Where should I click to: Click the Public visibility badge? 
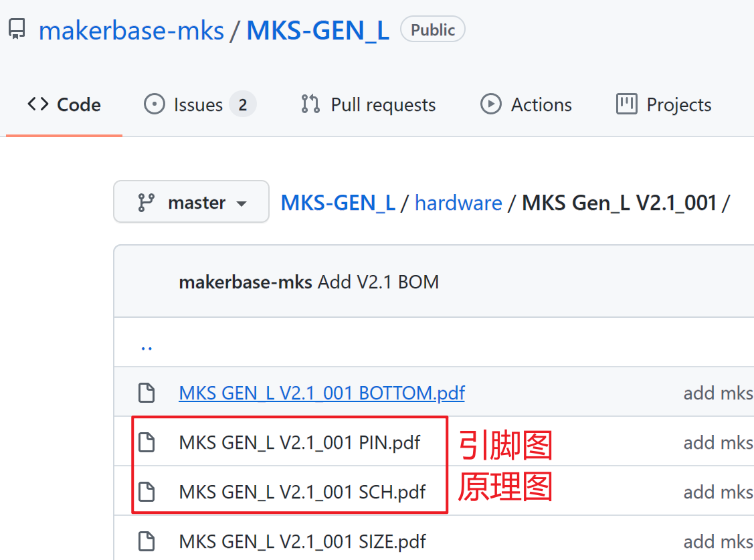tap(433, 29)
